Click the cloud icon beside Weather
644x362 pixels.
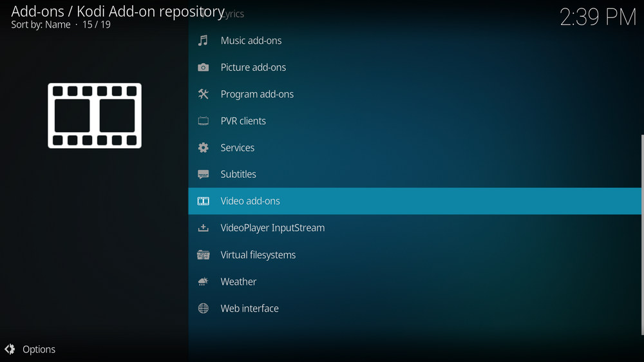click(x=203, y=281)
